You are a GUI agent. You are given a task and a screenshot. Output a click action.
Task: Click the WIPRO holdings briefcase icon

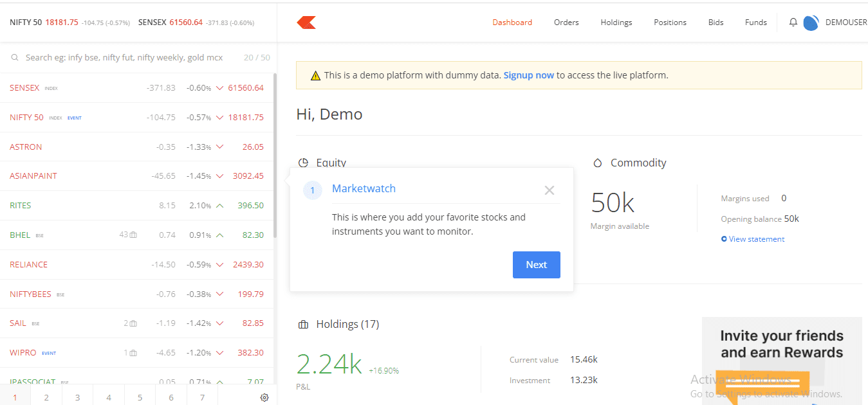pyautogui.click(x=133, y=353)
